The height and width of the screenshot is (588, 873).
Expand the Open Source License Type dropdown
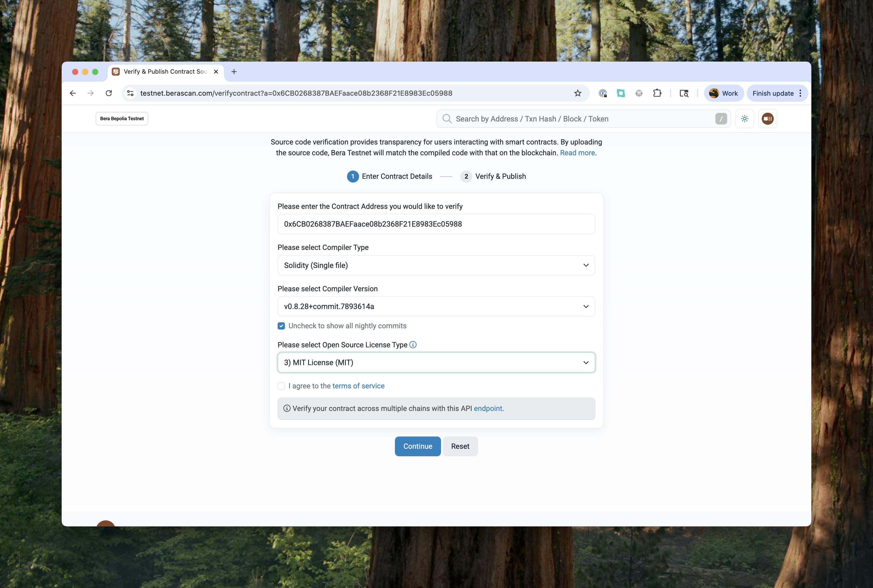click(436, 363)
